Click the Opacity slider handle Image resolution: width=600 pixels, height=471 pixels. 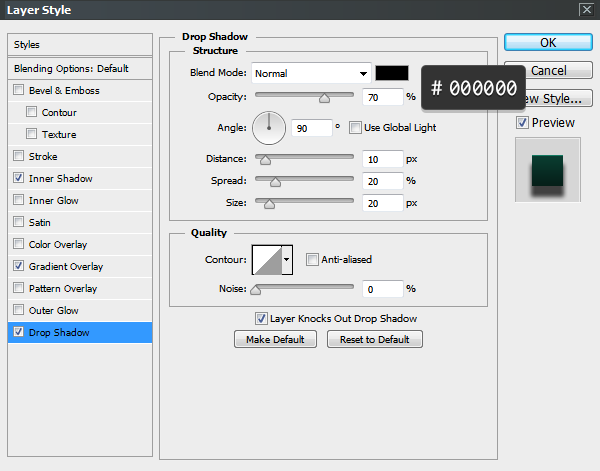pos(324,99)
